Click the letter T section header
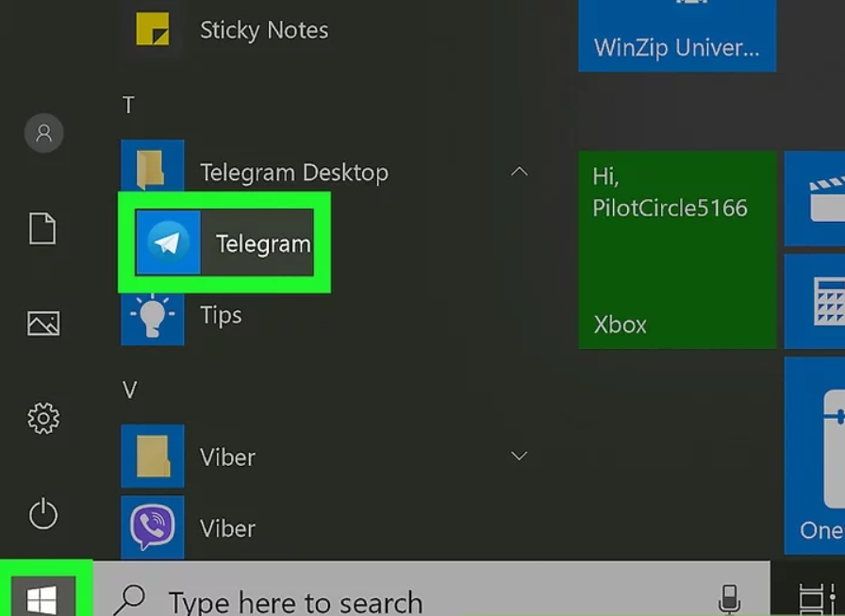This screenshot has width=845, height=616. coord(128,106)
